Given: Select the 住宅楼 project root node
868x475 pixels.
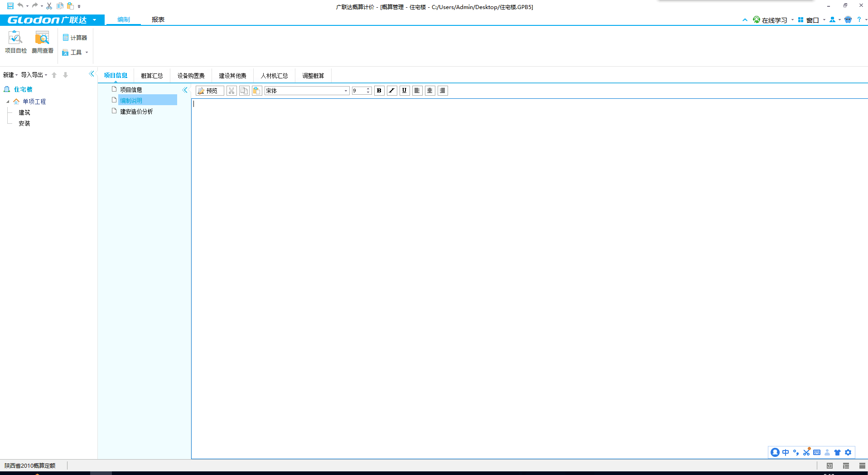Looking at the screenshot, I should (23, 89).
